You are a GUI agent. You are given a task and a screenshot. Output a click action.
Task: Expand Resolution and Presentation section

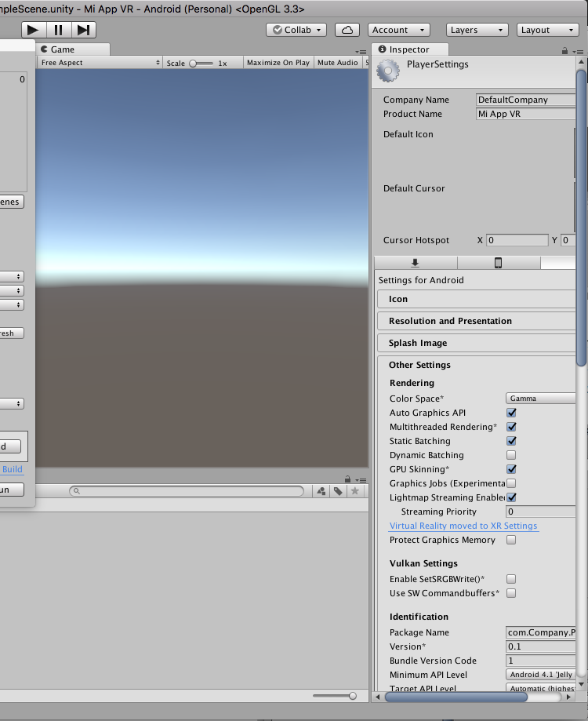pos(477,321)
